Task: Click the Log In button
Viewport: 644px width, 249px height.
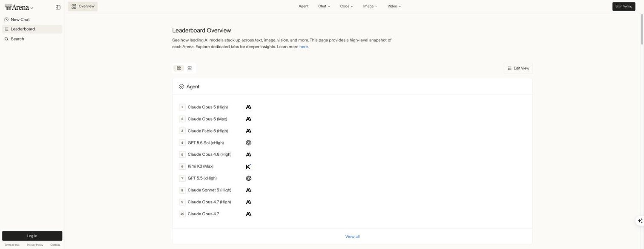Action: 32,236
